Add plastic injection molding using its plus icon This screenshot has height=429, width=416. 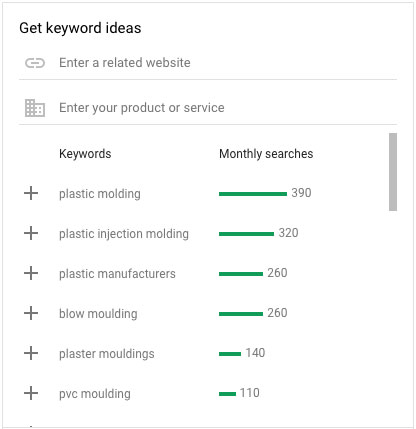point(31,233)
